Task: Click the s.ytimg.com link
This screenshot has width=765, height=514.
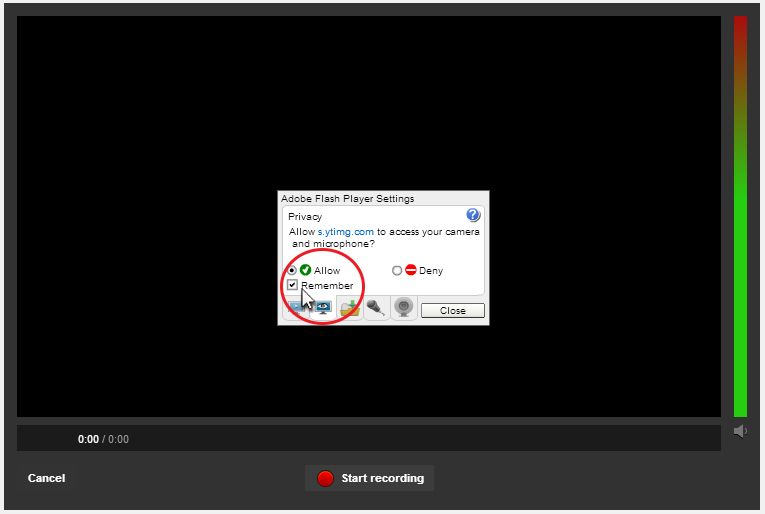Action: (x=345, y=232)
